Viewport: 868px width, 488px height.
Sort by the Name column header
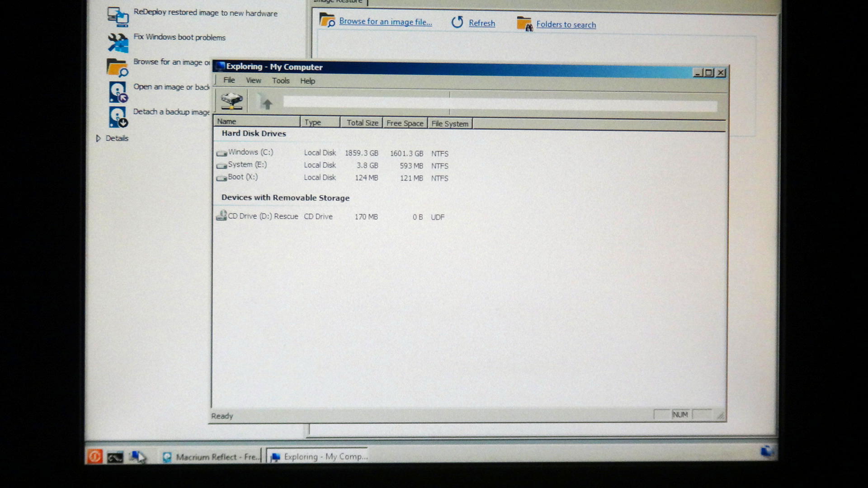256,122
